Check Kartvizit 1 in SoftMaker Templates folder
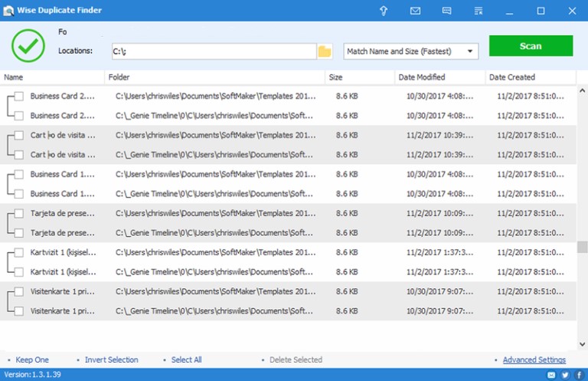The width and height of the screenshot is (588, 381). (x=18, y=252)
